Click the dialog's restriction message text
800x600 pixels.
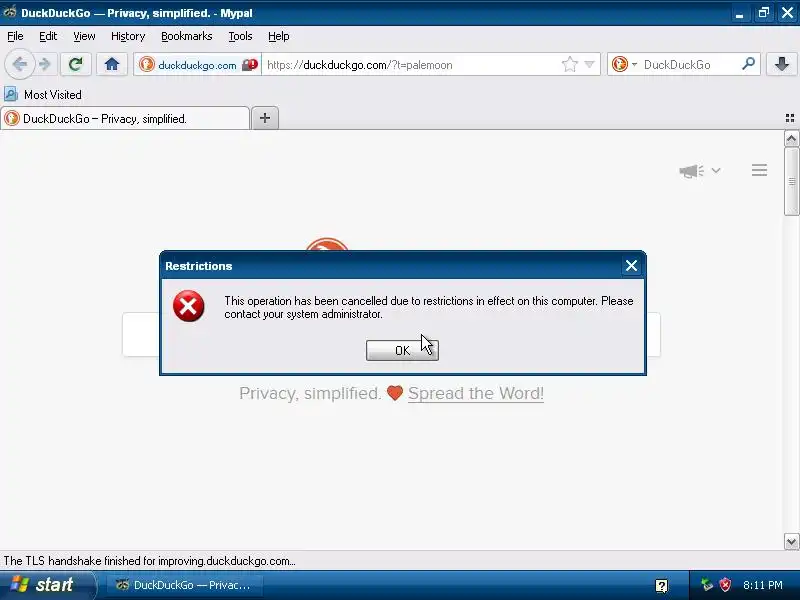coord(429,307)
